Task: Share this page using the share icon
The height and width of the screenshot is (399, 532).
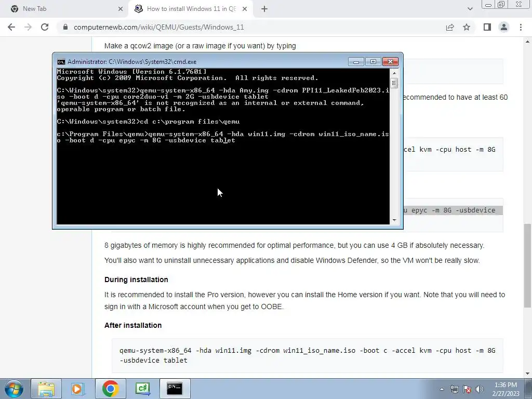Action: 450,27
